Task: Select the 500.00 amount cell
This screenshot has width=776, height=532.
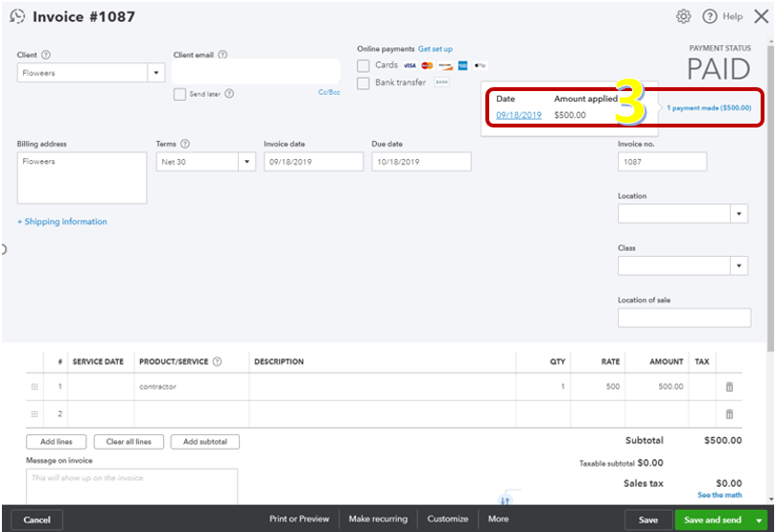Action: (657, 386)
